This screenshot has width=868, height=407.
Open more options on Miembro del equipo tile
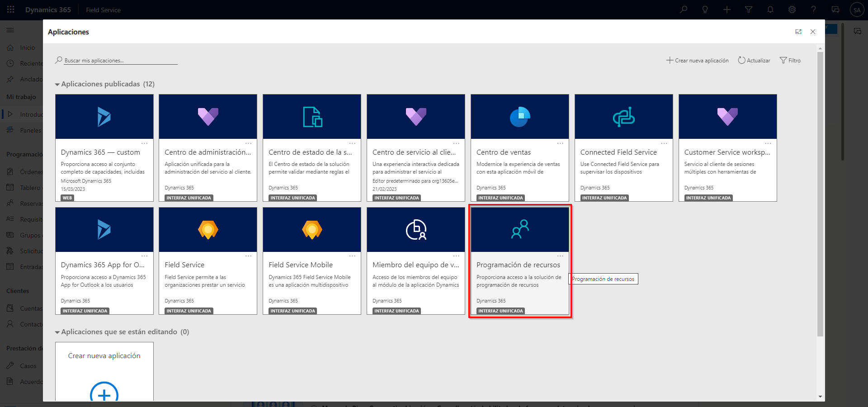tap(456, 256)
